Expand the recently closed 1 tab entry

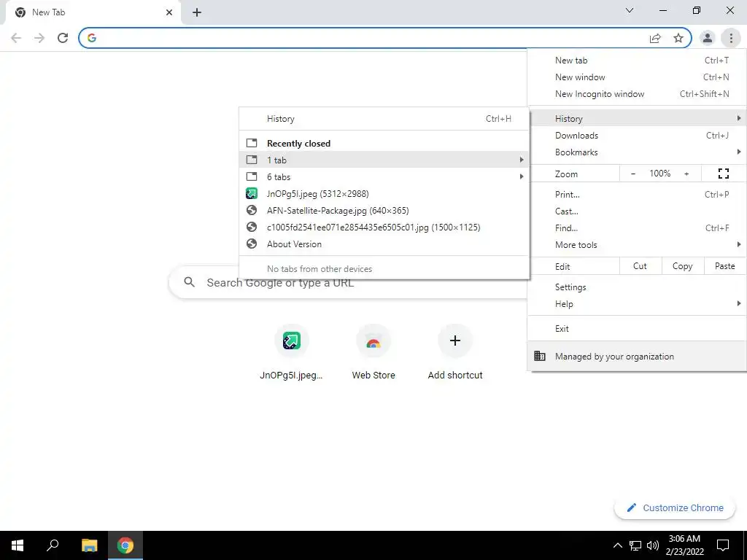pos(384,160)
